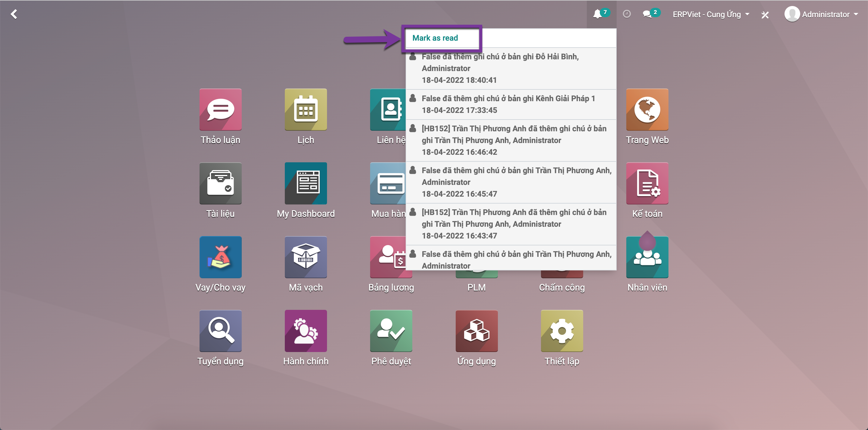Click the debug tools wrench icon
The width and height of the screenshot is (868, 430).
click(x=765, y=14)
